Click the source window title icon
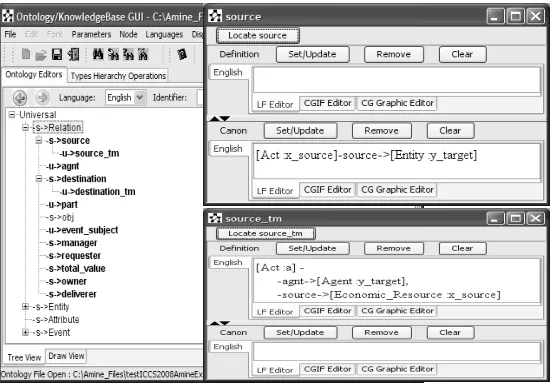The width and height of the screenshot is (550, 384). 215,16
